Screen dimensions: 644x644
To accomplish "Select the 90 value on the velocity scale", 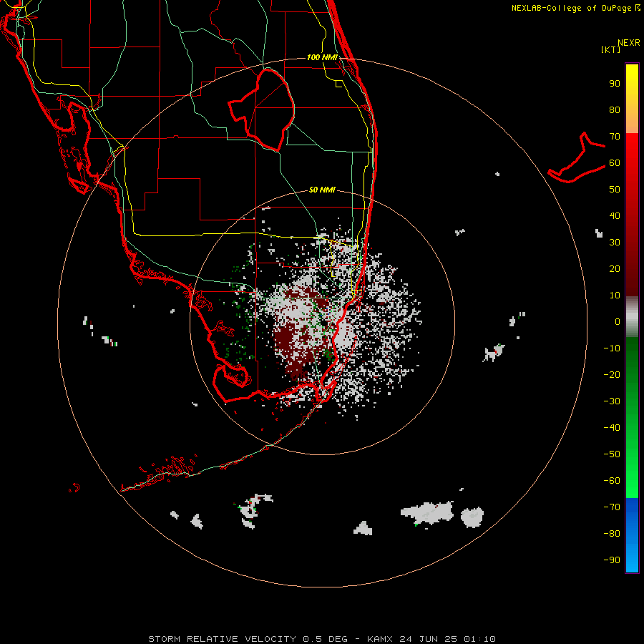I will point(615,84).
